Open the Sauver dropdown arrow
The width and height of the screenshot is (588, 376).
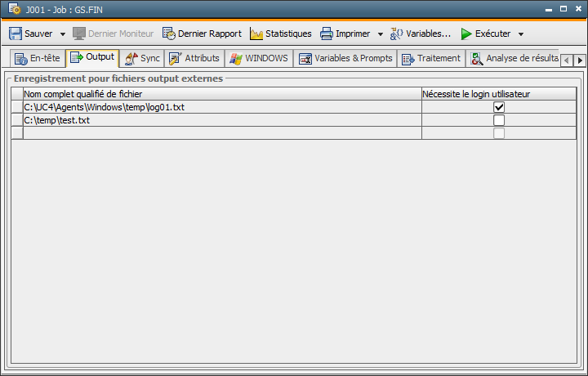[63, 34]
